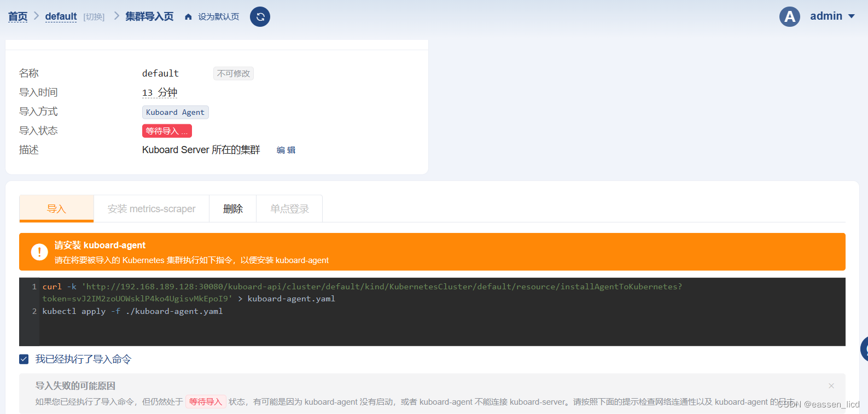The image size is (868, 414).
Task: Close the 导入失败的可能原因 notice
Action: [831, 386]
